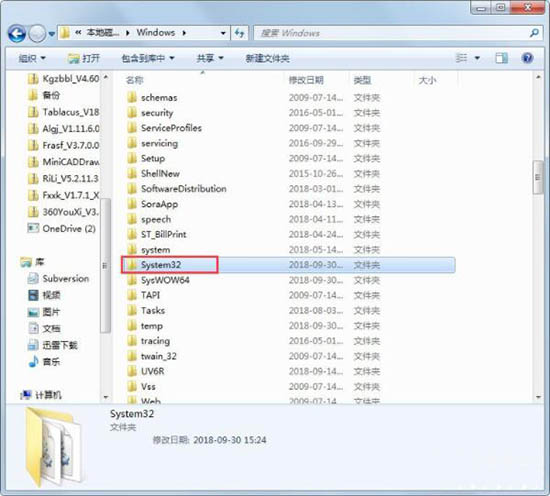
Task: Select the music library note icon
Action: point(33,361)
